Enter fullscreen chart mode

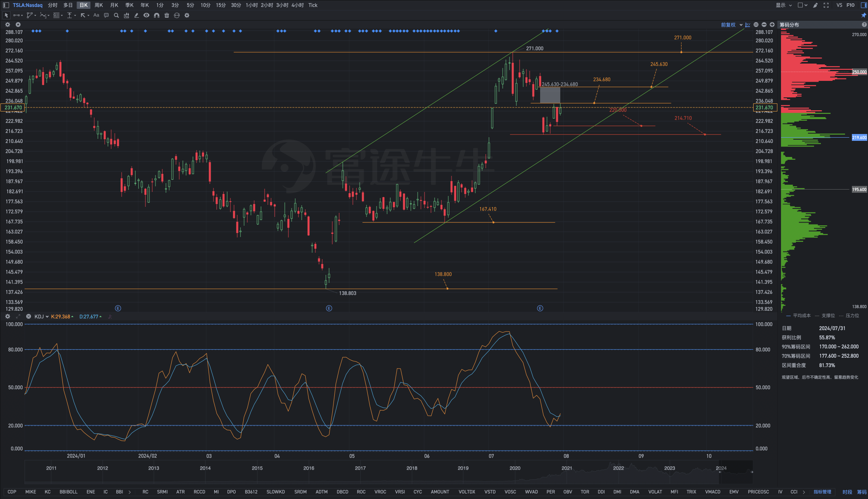pos(826,5)
